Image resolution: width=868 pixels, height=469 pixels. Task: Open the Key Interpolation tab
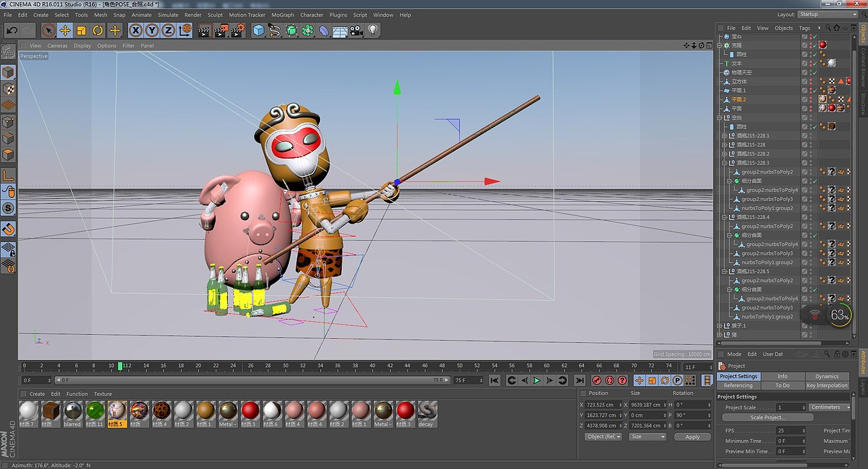click(827, 385)
